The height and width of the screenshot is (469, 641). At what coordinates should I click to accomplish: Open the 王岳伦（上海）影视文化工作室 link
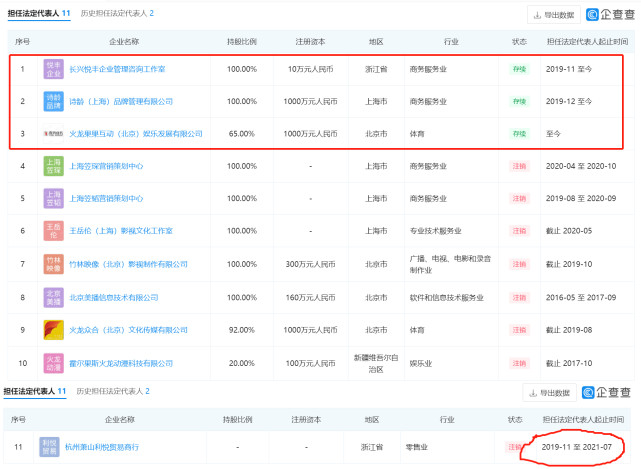coord(121,231)
